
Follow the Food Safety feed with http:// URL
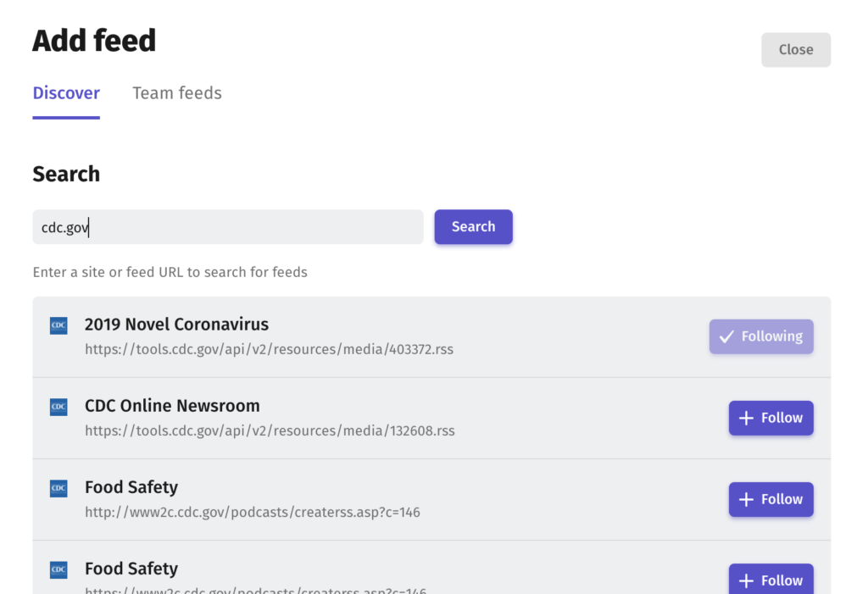tap(771, 499)
